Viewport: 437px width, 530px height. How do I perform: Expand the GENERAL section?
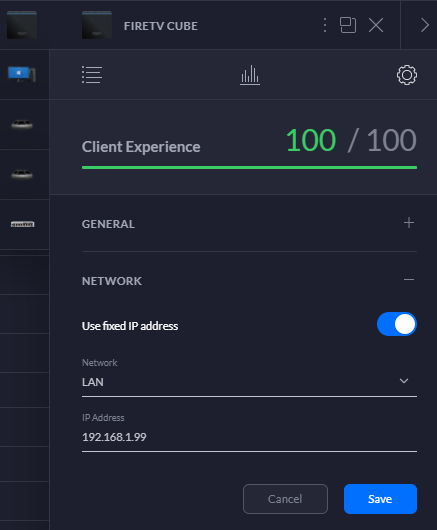coord(409,223)
